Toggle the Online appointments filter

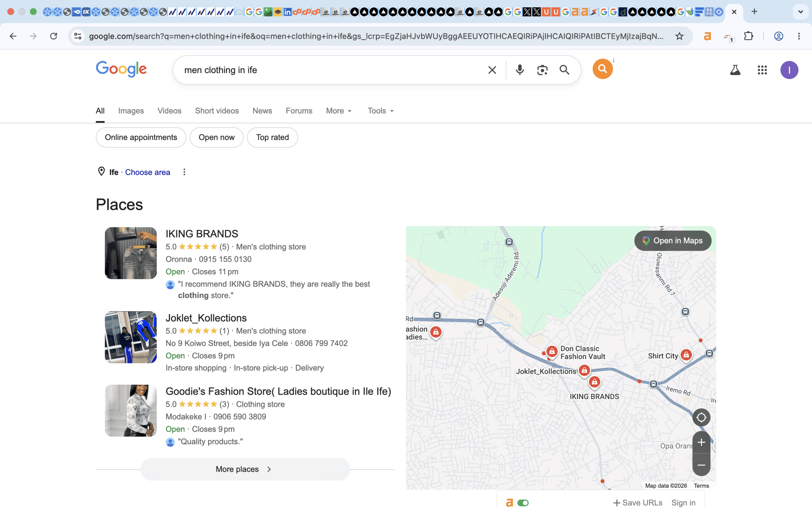click(x=141, y=137)
